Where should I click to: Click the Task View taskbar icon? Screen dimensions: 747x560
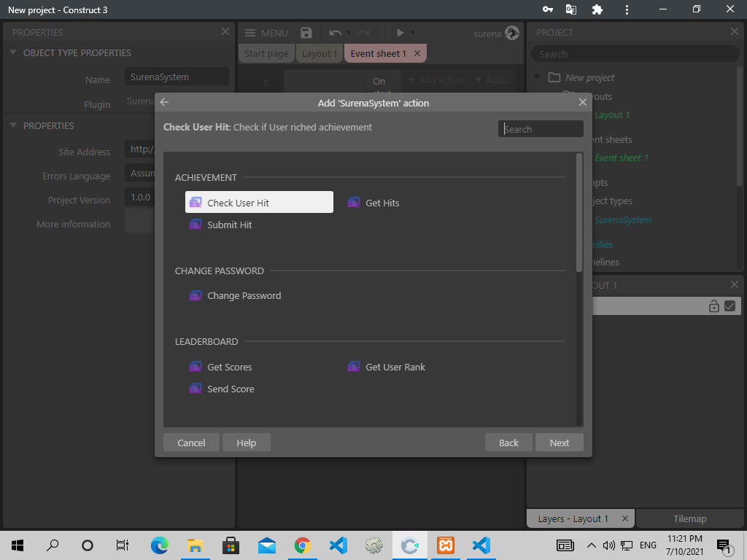coord(123,545)
